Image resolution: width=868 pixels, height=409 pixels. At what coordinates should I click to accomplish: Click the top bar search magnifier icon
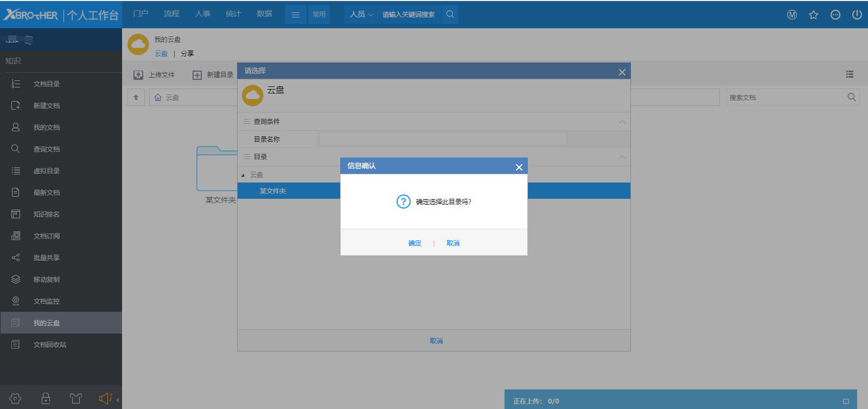tap(450, 15)
